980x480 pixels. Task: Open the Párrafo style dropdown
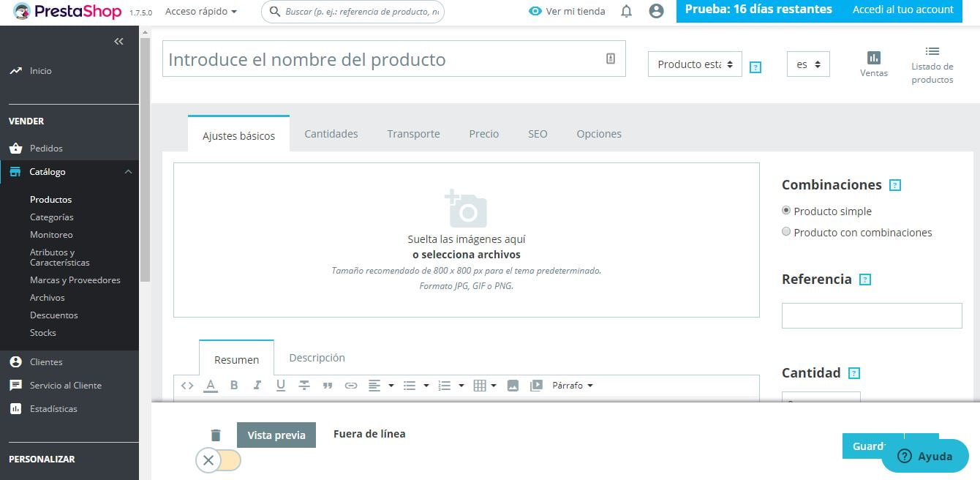tap(572, 385)
